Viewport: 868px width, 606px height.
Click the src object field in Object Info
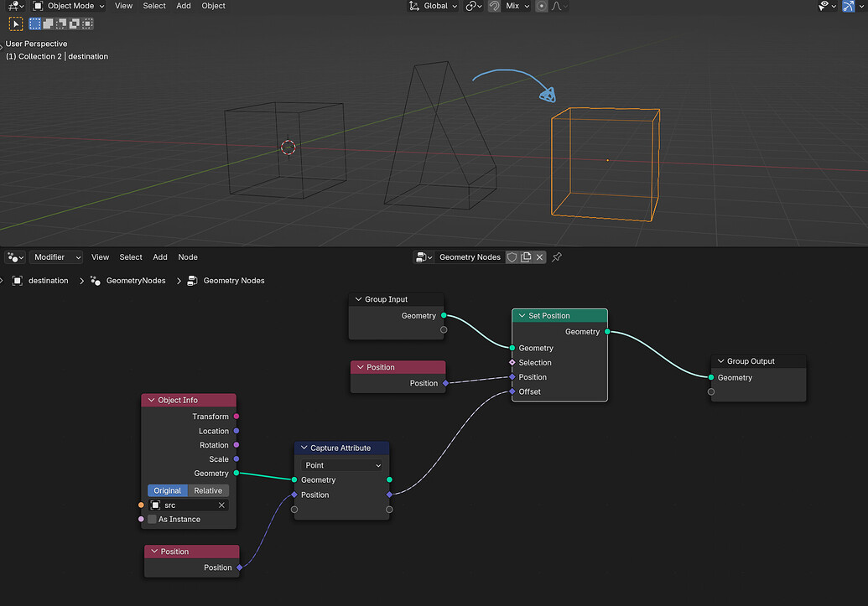pos(188,505)
